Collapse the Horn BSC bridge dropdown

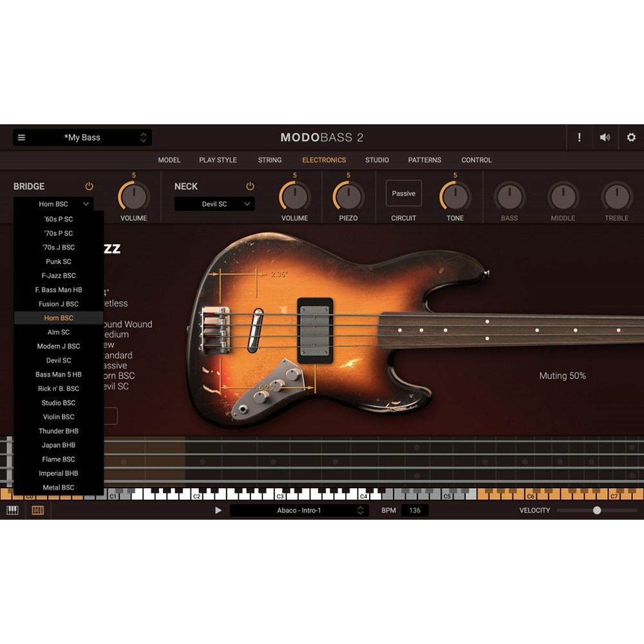(x=54, y=204)
